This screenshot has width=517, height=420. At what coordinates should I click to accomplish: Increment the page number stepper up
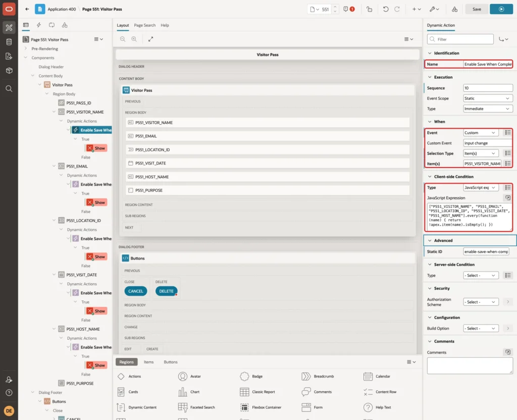(x=335, y=7)
